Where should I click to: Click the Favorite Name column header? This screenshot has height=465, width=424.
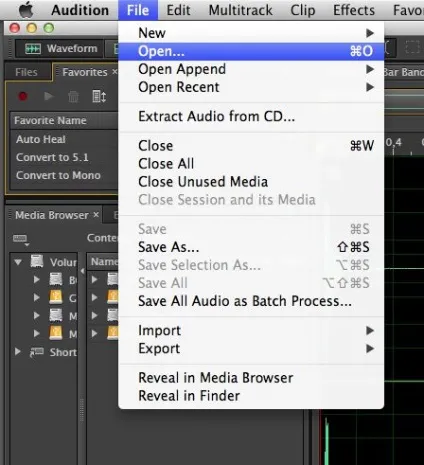[64, 120]
